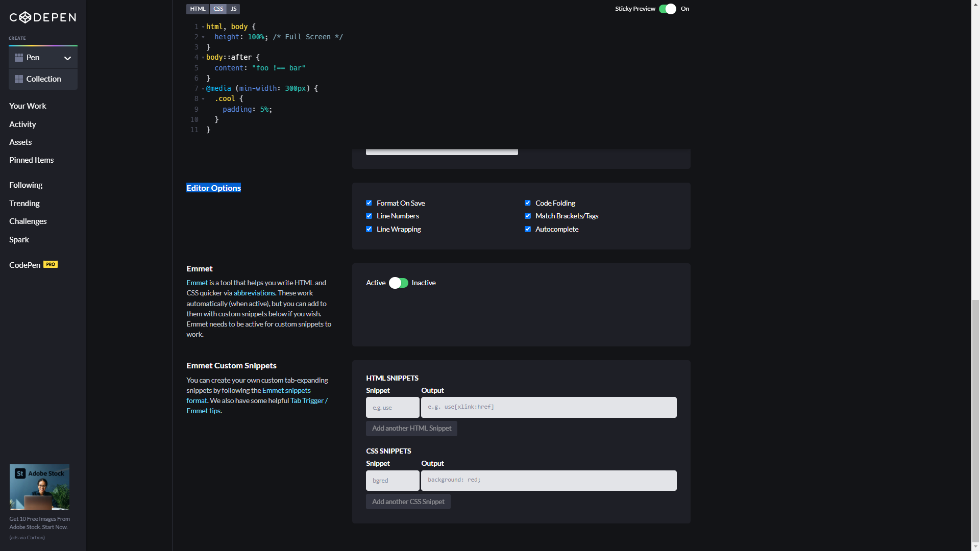Click the Adobe Stock ad image

pos(39,487)
